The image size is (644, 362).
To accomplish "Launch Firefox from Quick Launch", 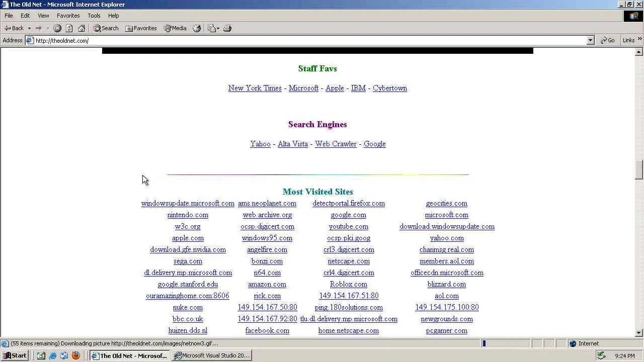I will coord(76,355).
